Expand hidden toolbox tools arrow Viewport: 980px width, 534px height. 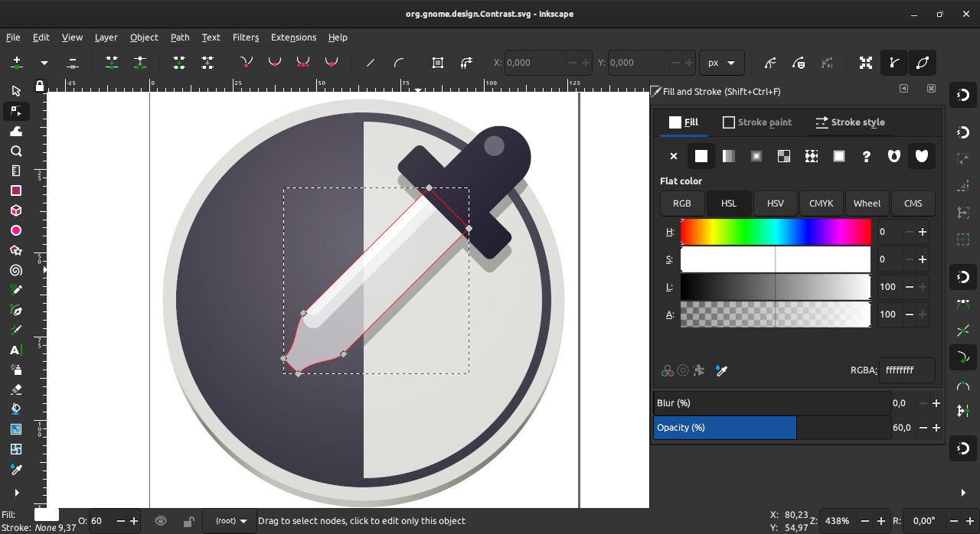(x=16, y=492)
